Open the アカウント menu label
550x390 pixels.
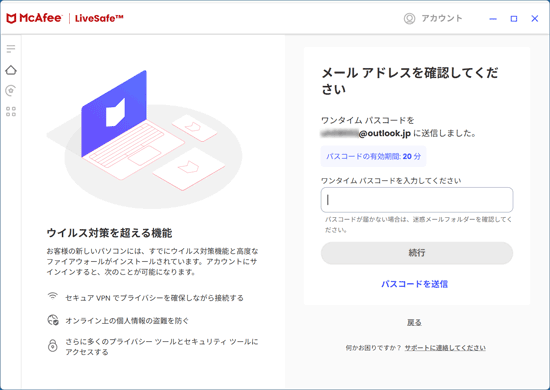442,18
